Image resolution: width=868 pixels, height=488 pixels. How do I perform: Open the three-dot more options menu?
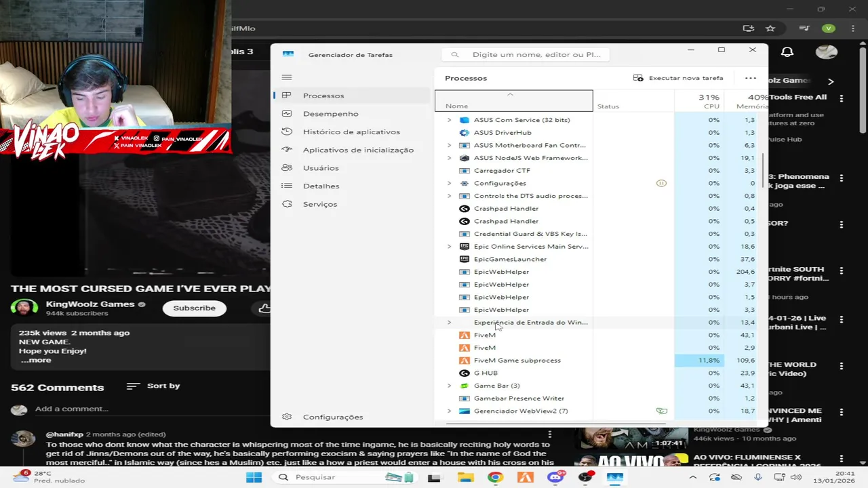(751, 78)
